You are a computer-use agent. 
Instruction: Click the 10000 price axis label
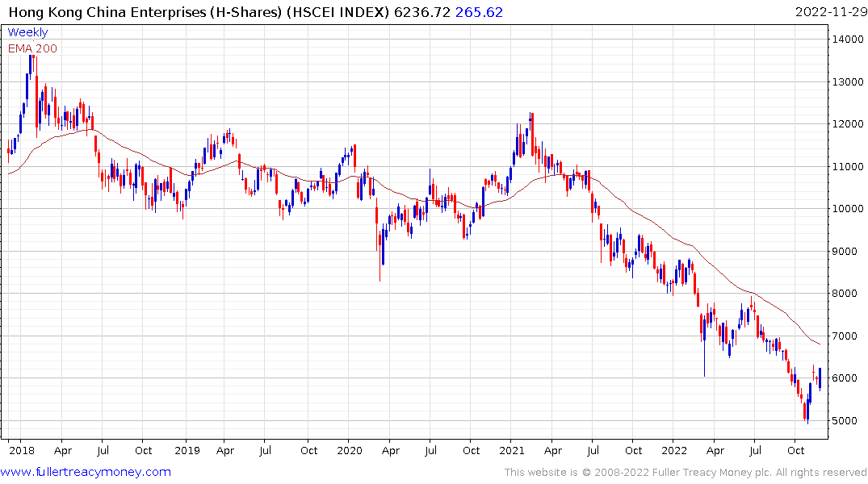point(847,209)
